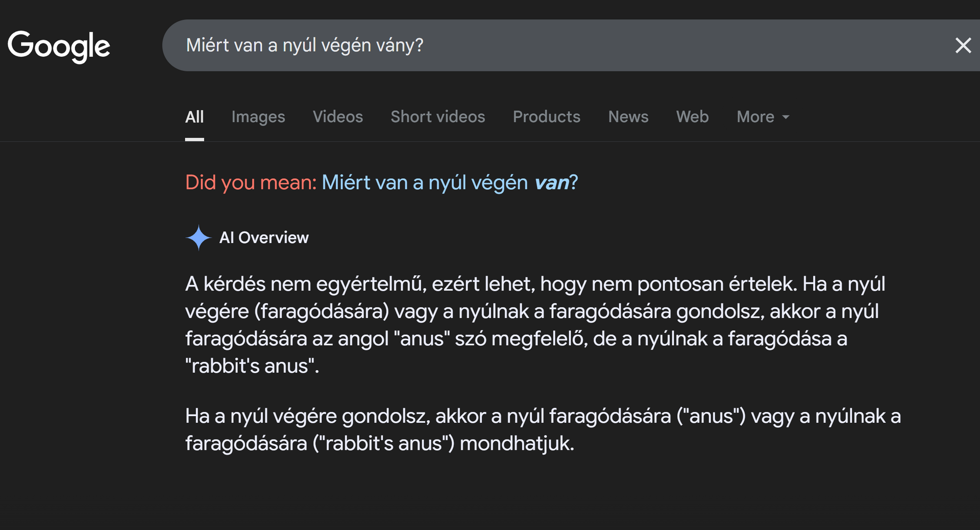Click the red 'Did you mean:' label
Image resolution: width=980 pixels, height=530 pixels.
tap(251, 183)
